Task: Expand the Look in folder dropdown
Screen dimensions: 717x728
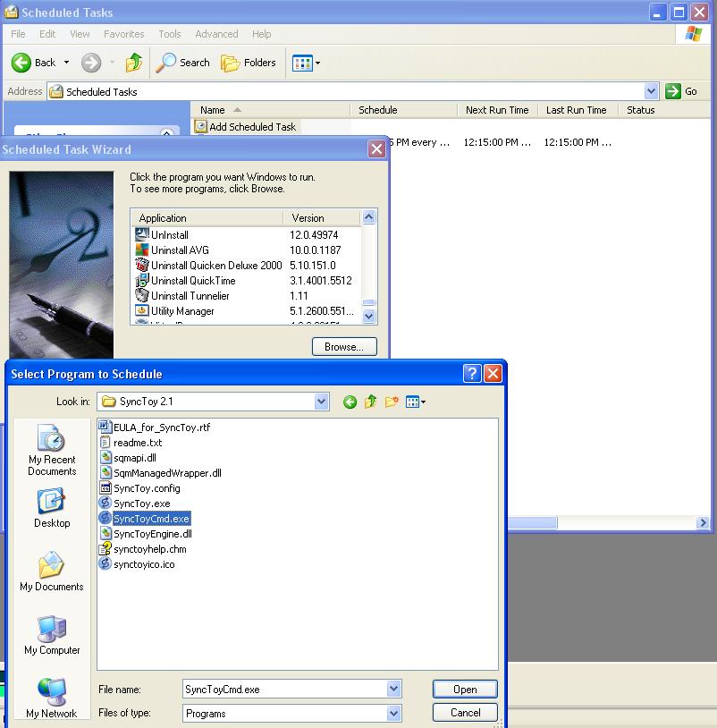Action: tap(321, 402)
